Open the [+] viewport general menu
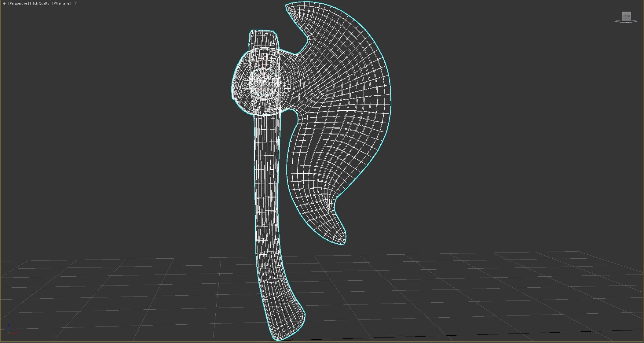Screen dimensions: 644x343 [4, 3]
